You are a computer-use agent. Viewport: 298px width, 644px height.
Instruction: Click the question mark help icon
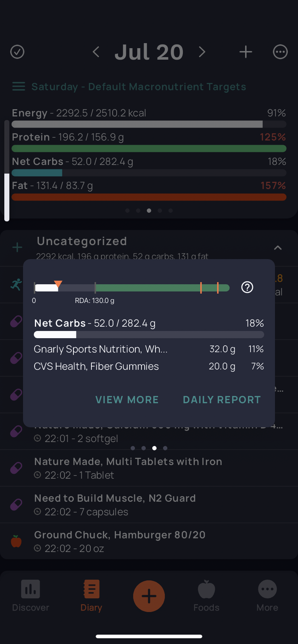point(247,287)
